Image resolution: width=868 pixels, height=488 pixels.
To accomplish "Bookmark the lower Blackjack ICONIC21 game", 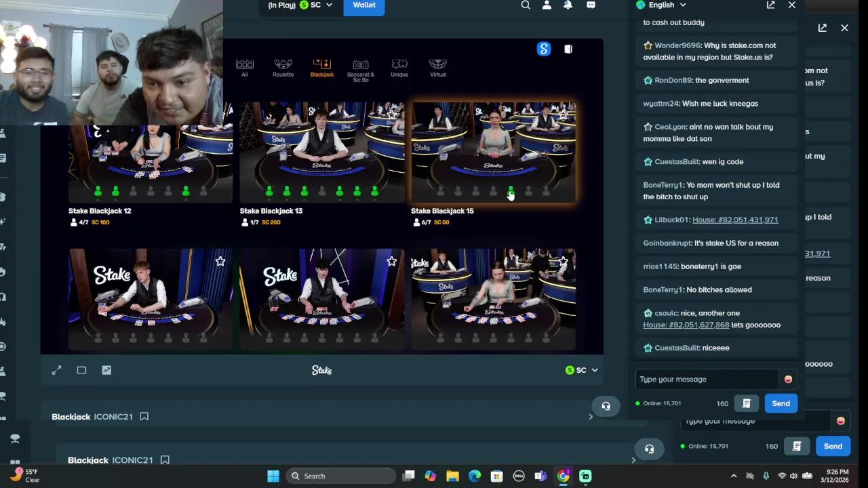I will (x=165, y=460).
